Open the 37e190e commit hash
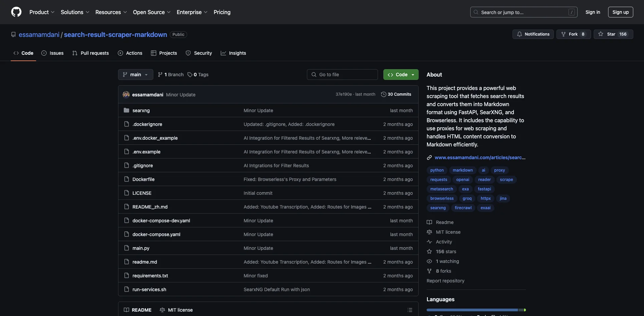 [x=344, y=94]
